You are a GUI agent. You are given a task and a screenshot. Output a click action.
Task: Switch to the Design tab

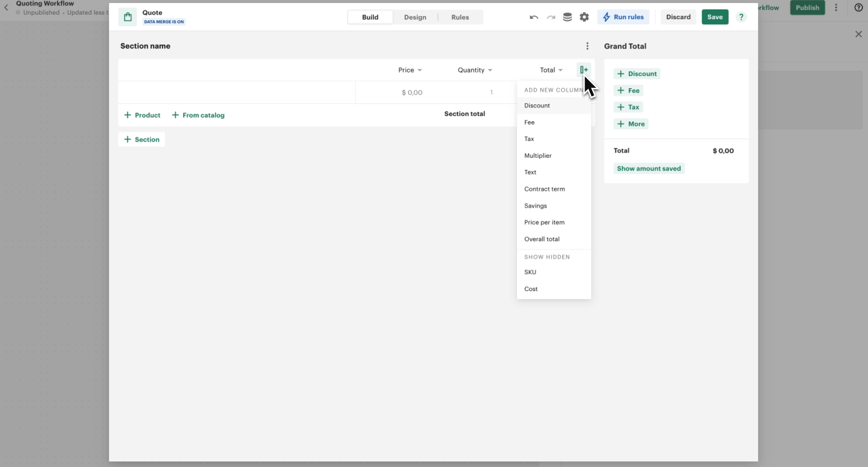[x=415, y=17]
